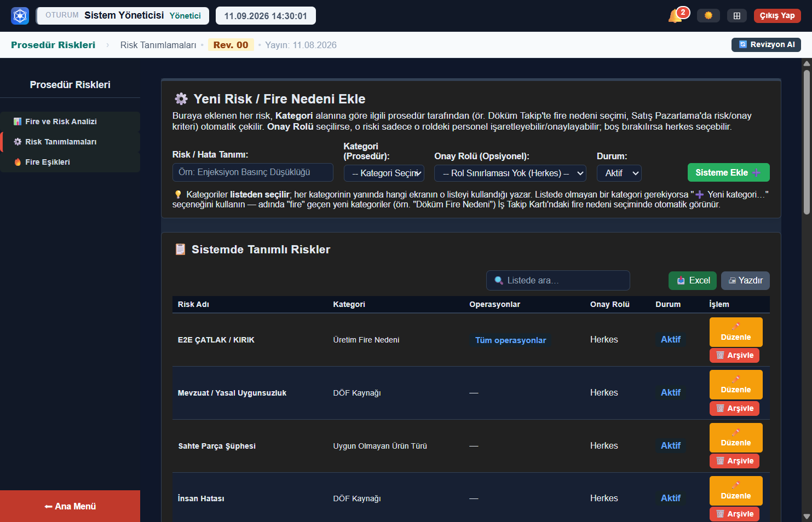Print the list with Yazdır

click(745, 281)
